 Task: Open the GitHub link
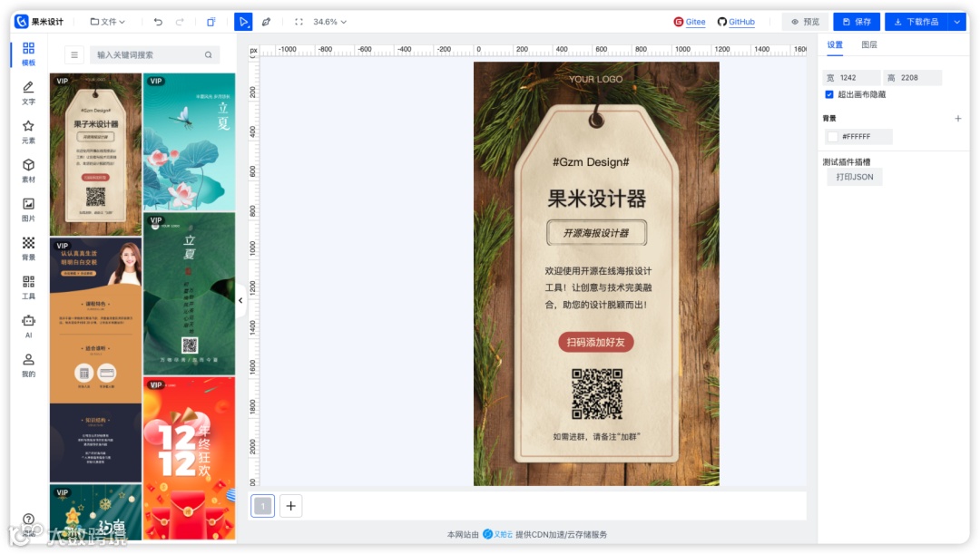[x=736, y=22]
